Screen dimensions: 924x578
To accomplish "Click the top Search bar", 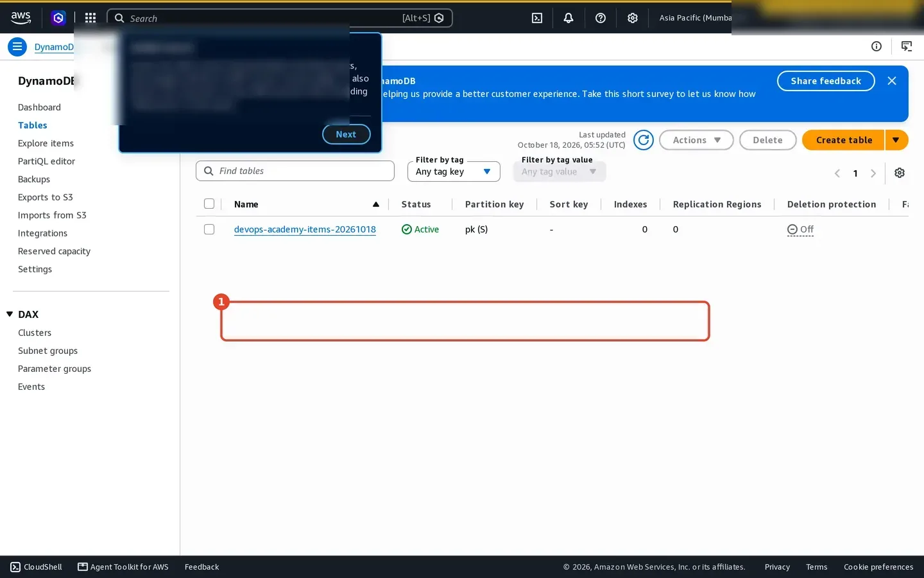I will coord(280,18).
